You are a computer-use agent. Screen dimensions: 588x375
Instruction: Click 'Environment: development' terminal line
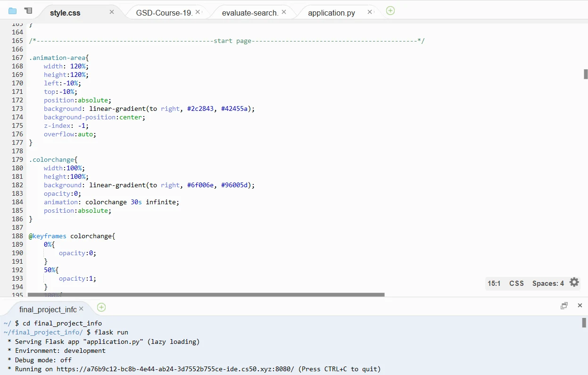[60, 350]
